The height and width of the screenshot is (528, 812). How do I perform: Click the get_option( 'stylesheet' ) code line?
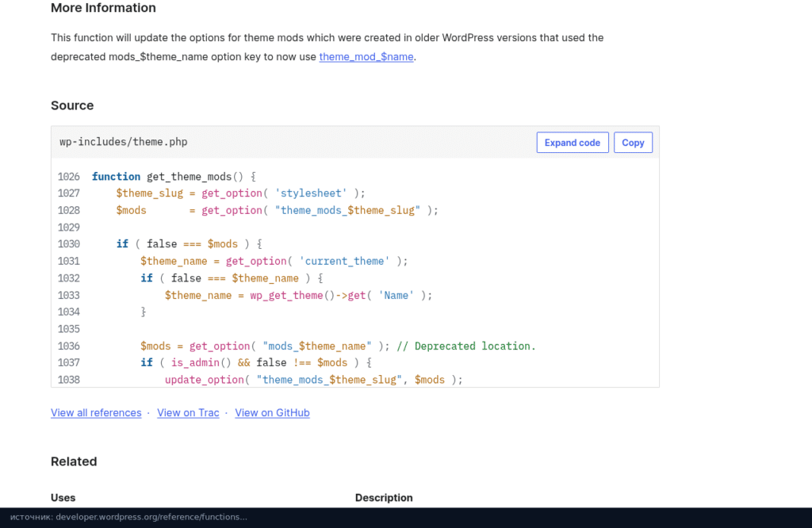(240, 193)
